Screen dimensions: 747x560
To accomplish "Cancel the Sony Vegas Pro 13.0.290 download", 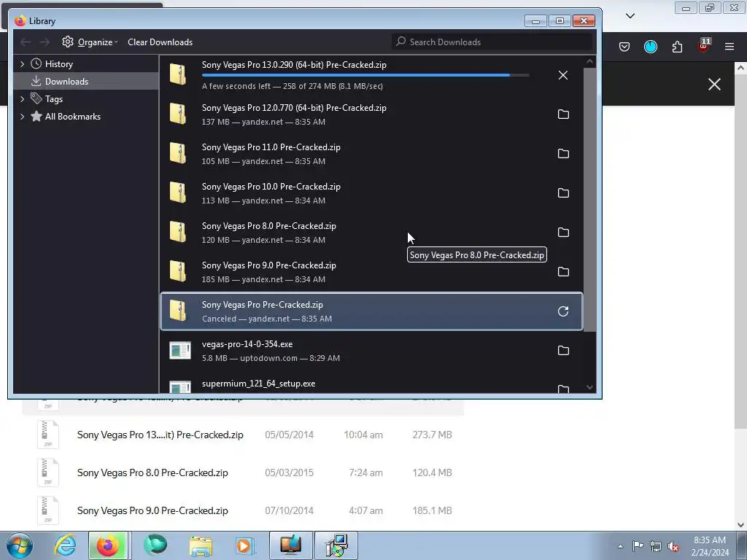I will 563,75.
